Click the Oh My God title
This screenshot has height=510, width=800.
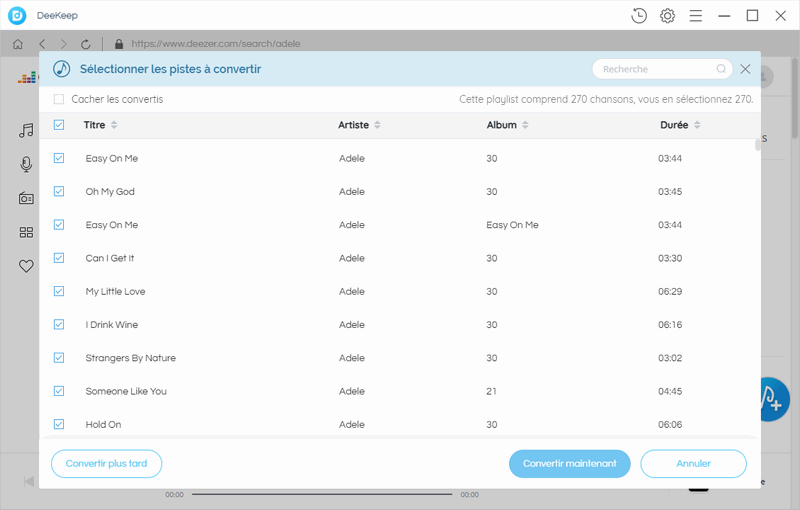pyautogui.click(x=110, y=192)
